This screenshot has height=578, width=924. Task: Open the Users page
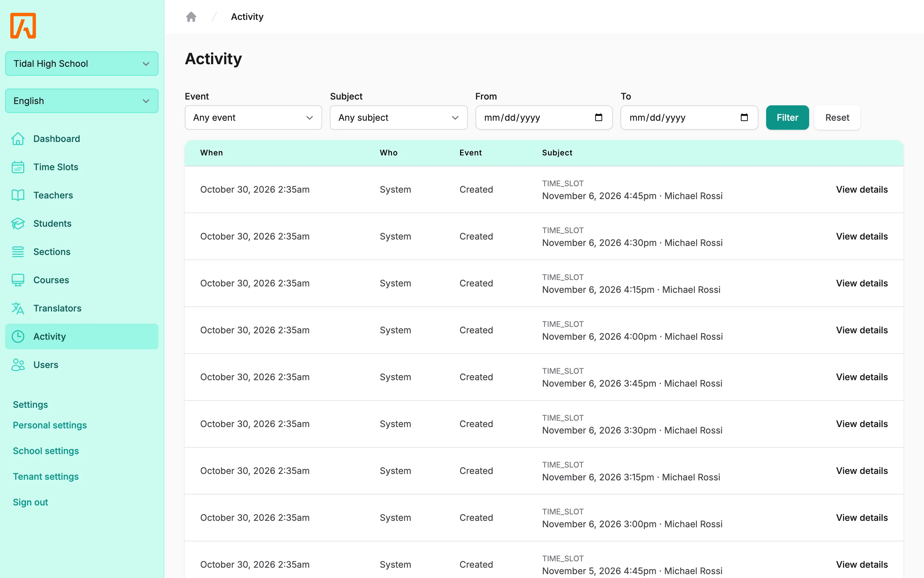click(82, 365)
